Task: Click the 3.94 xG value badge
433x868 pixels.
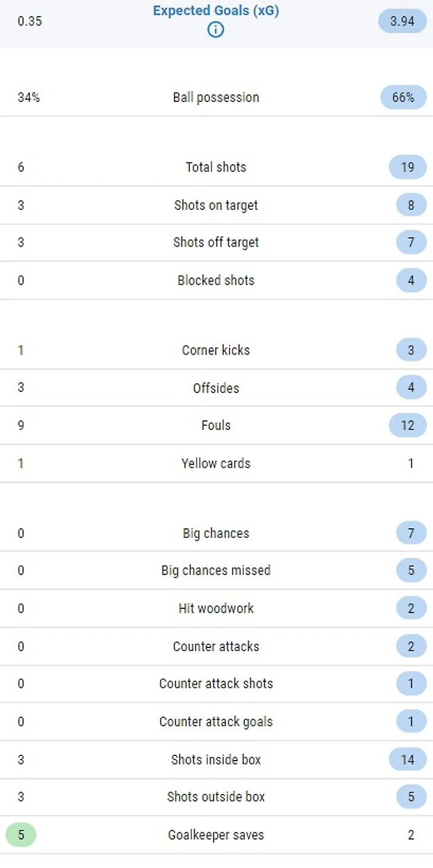Action: tap(402, 22)
